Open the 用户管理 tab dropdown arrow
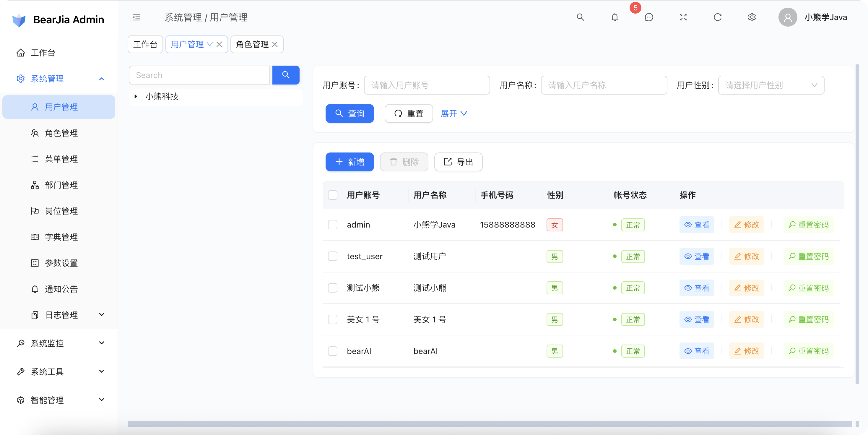This screenshot has height=435, width=868. click(209, 45)
